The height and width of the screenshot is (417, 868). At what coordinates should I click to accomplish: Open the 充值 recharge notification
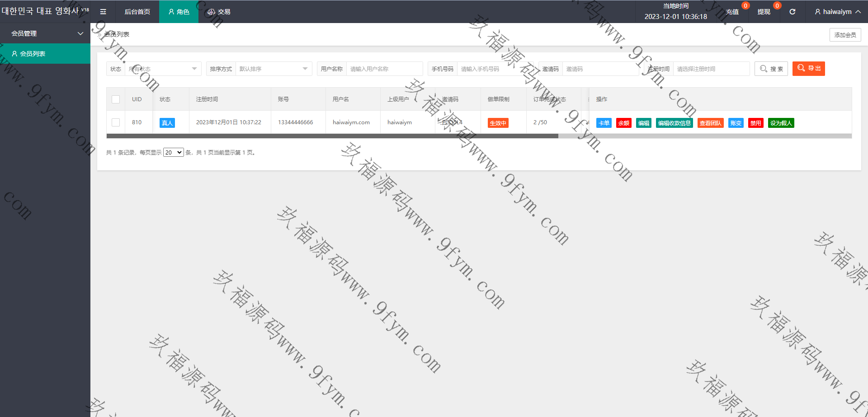732,12
